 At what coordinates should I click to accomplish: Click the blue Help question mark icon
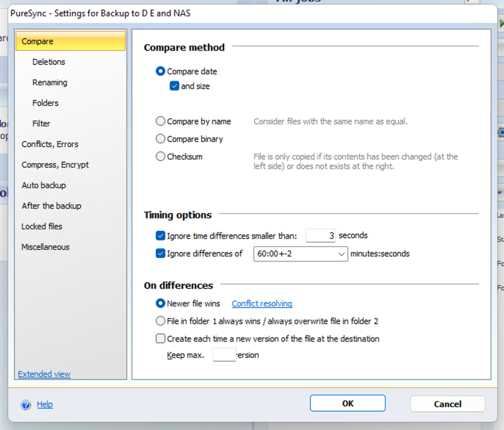tap(26, 405)
